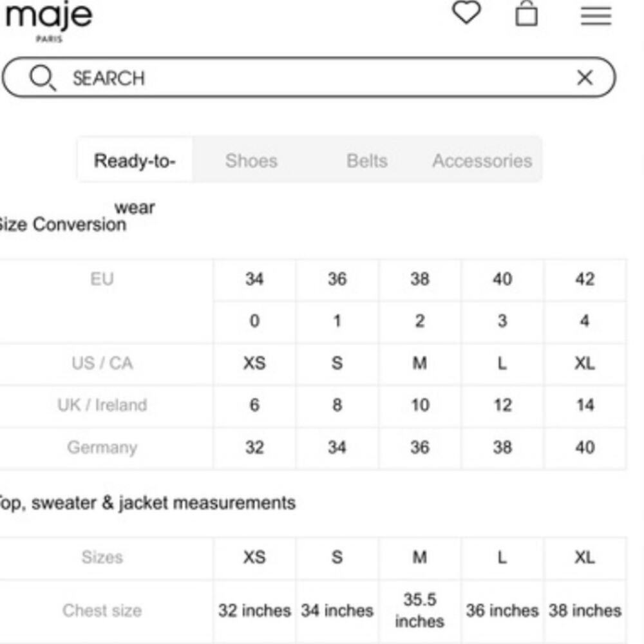
Task: Switch to the Accessories tab
Action: click(x=482, y=160)
